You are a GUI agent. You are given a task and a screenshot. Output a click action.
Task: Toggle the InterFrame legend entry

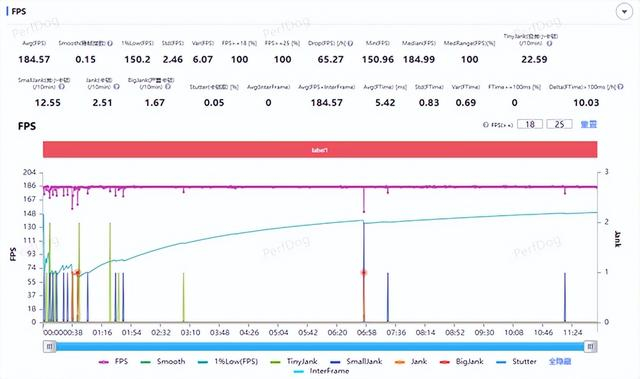pos(322,371)
